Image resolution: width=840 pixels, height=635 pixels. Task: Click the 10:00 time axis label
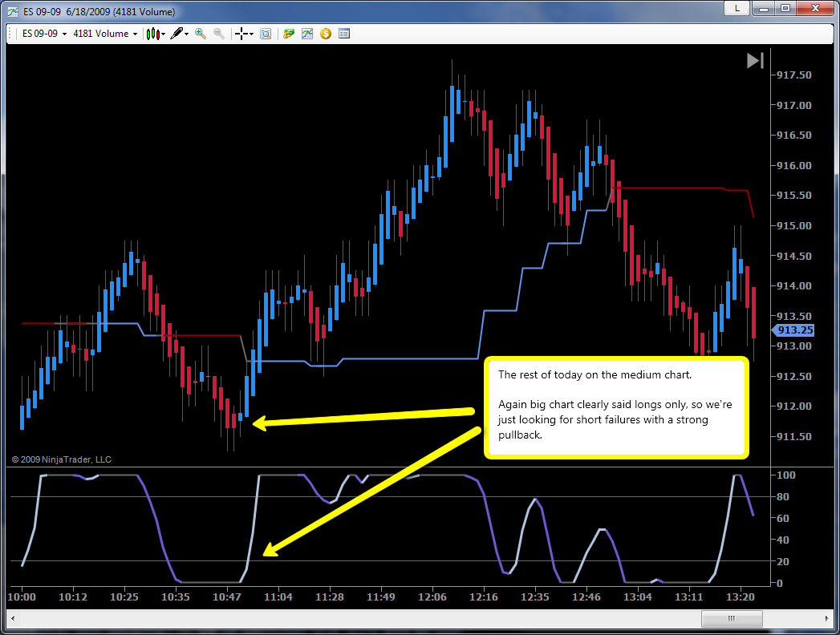click(x=22, y=597)
